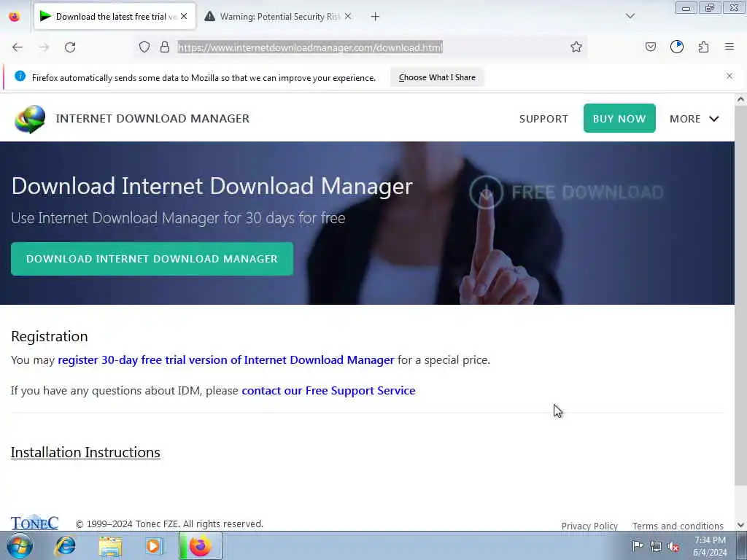The image size is (747, 560).
Task: View site security via the padlock icon
Action: [165, 47]
